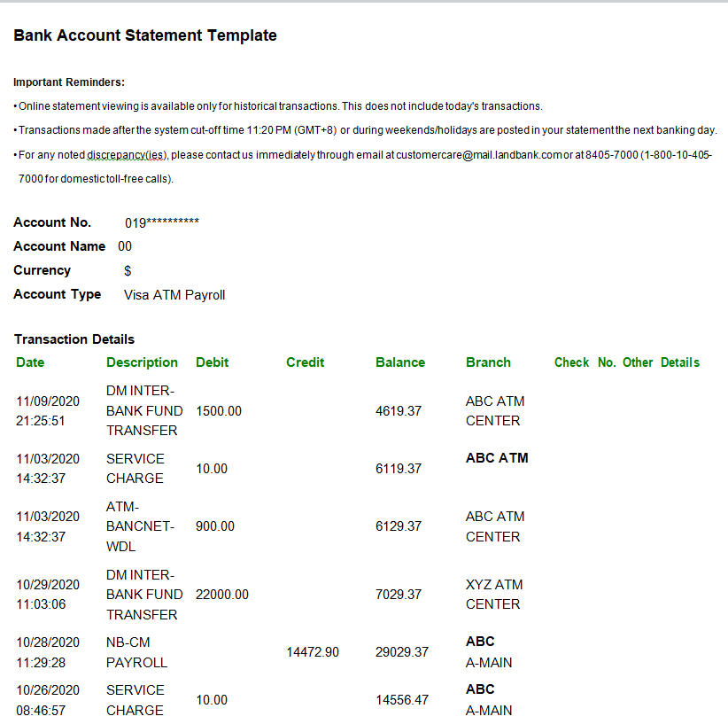Image resolution: width=728 pixels, height=724 pixels.
Task: Click the Branch column header
Action: (x=488, y=362)
